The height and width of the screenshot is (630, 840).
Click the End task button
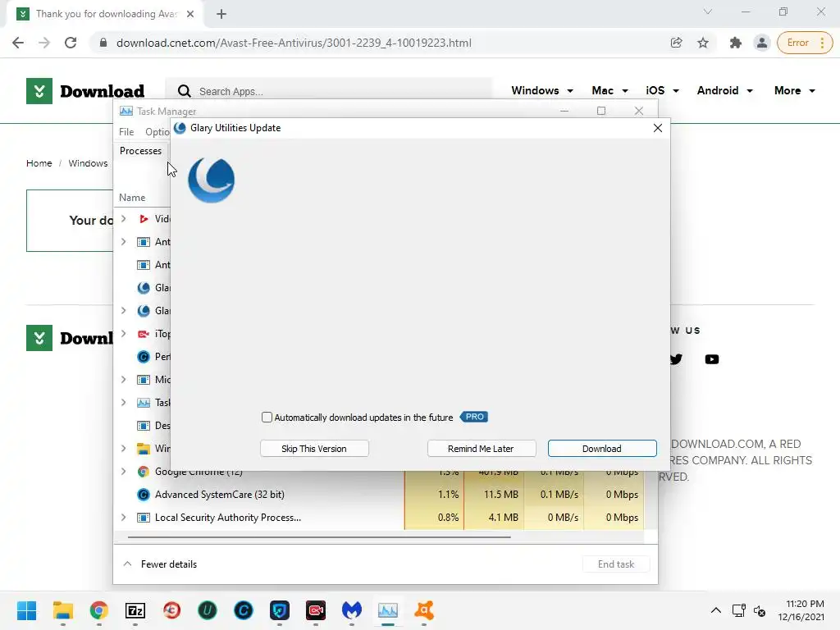pos(616,564)
